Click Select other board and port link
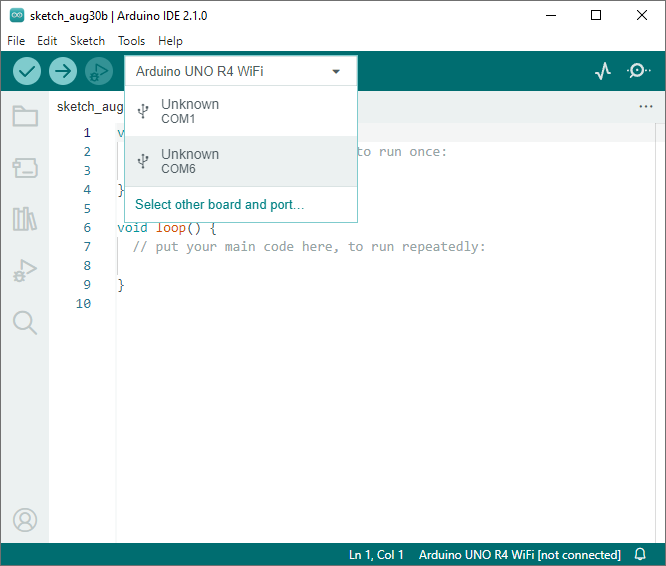This screenshot has height=566, width=666. pos(220,205)
